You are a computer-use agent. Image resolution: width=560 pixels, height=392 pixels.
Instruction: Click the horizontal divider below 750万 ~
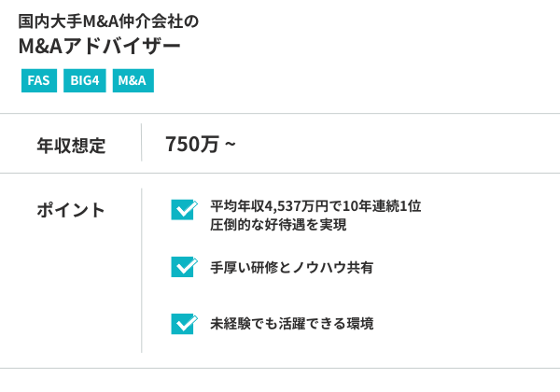[x=280, y=173]
